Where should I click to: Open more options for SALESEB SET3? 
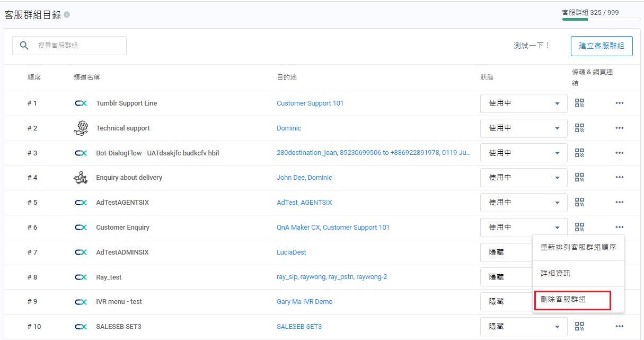619,326
